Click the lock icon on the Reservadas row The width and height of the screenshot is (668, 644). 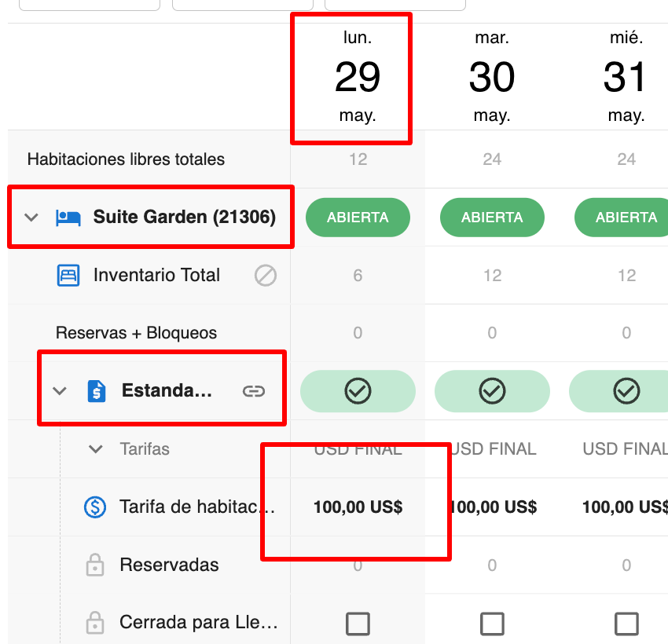point(94,565)
